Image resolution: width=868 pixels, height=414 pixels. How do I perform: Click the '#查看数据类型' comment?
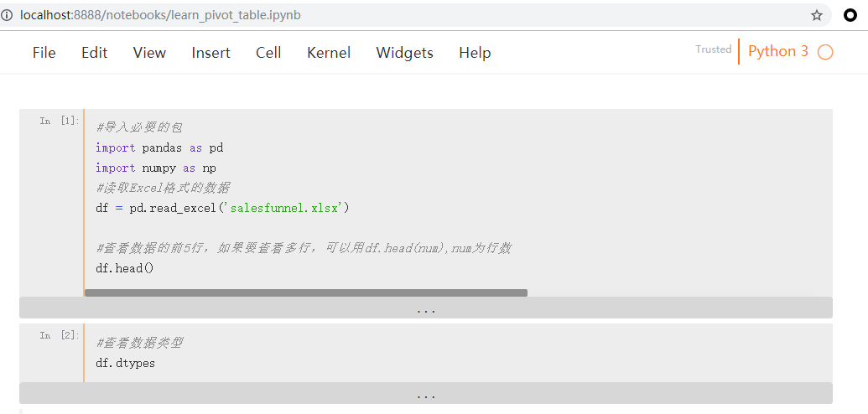click(139, 343)
